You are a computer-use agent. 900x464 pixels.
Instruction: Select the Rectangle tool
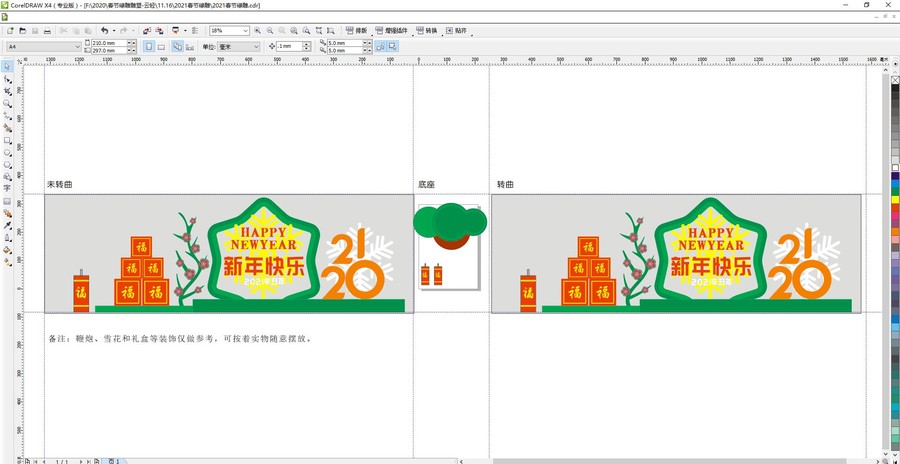(x=7, y=140)
